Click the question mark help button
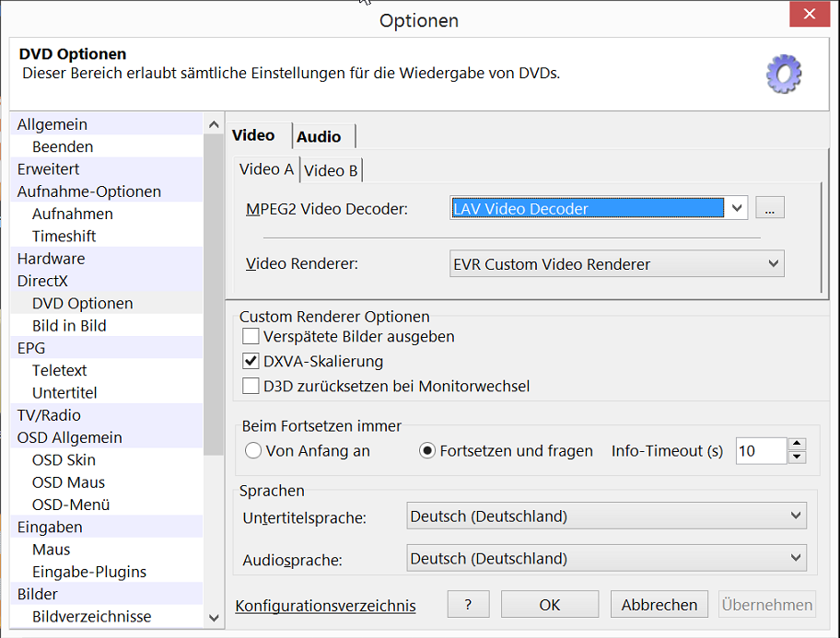The image size is (840, 638). (x=468, y=605)
